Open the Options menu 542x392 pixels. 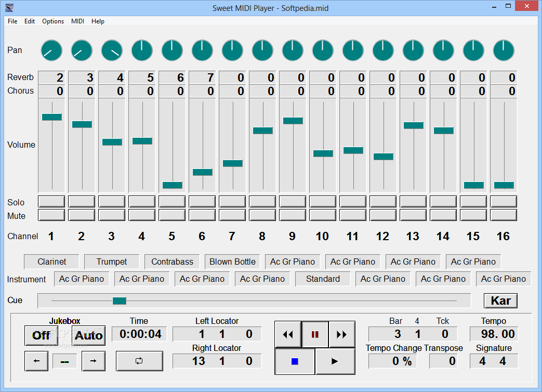click(53, 21)
